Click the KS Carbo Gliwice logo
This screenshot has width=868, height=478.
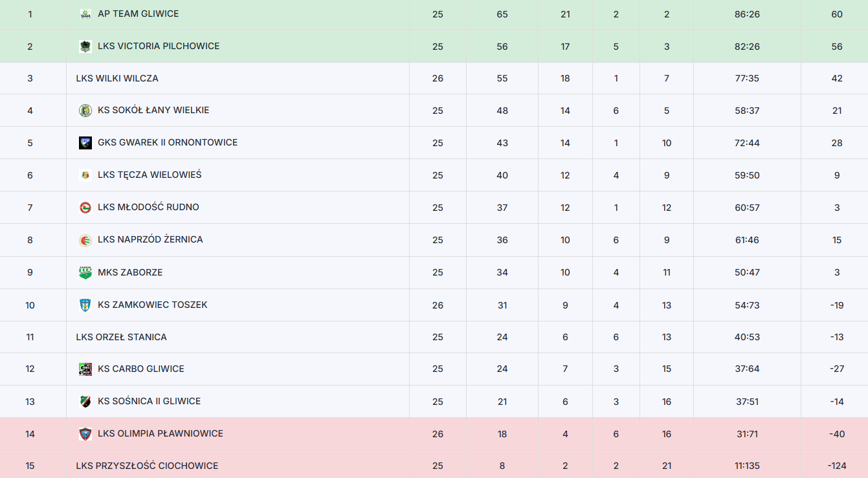point(85,369)
